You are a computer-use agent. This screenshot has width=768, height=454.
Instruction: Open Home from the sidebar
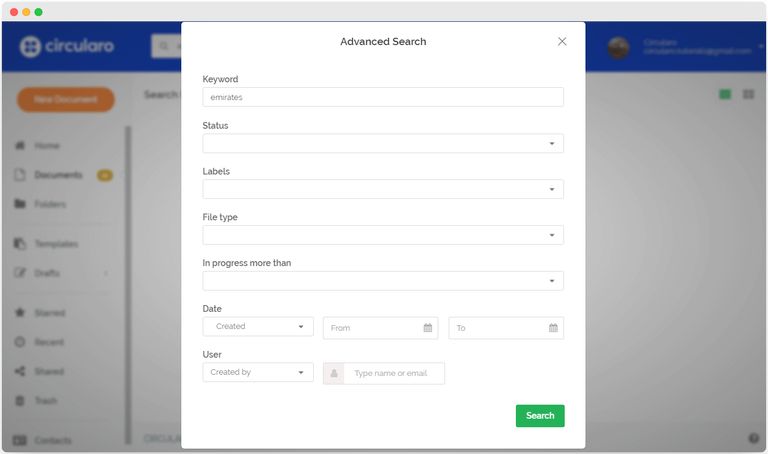click(x=47, y=146)
